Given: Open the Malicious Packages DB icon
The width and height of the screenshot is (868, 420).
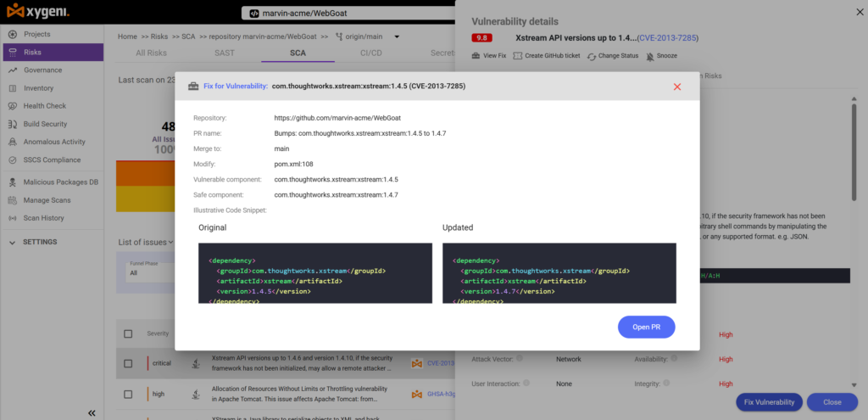Looking at the screenshot, I should [13, 182].
